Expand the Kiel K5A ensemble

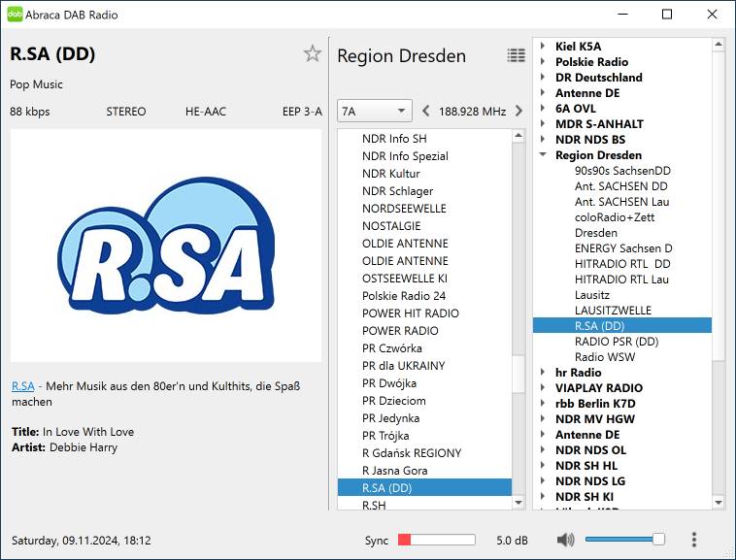pos(543,47)
